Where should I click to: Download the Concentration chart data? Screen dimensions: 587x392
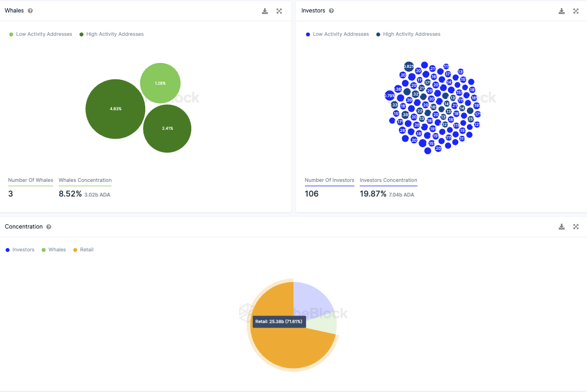561,226
